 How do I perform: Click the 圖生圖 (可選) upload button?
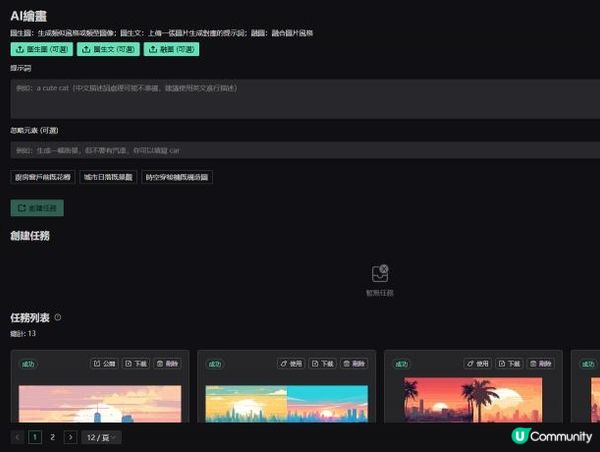[42, 49]
